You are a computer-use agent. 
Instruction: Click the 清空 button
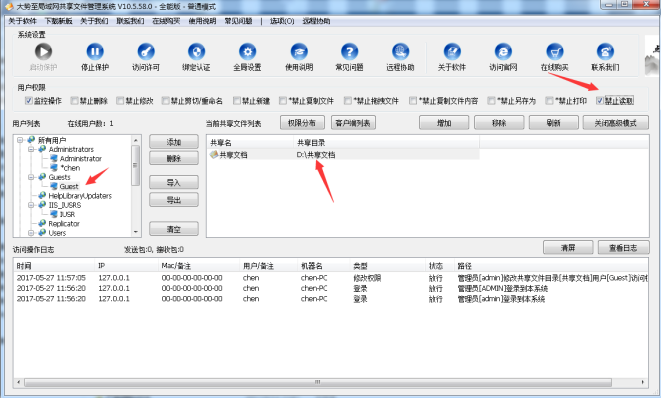(174, 229)
